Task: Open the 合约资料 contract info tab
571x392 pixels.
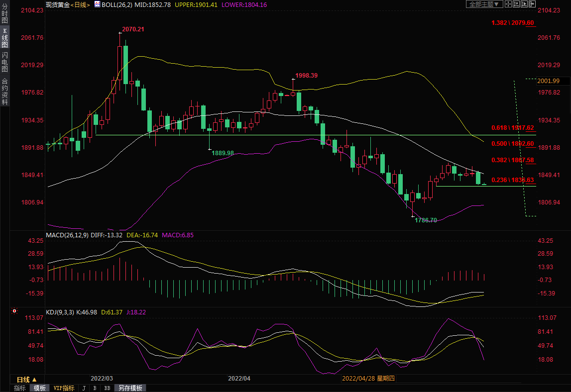Action: pos(4,91)
